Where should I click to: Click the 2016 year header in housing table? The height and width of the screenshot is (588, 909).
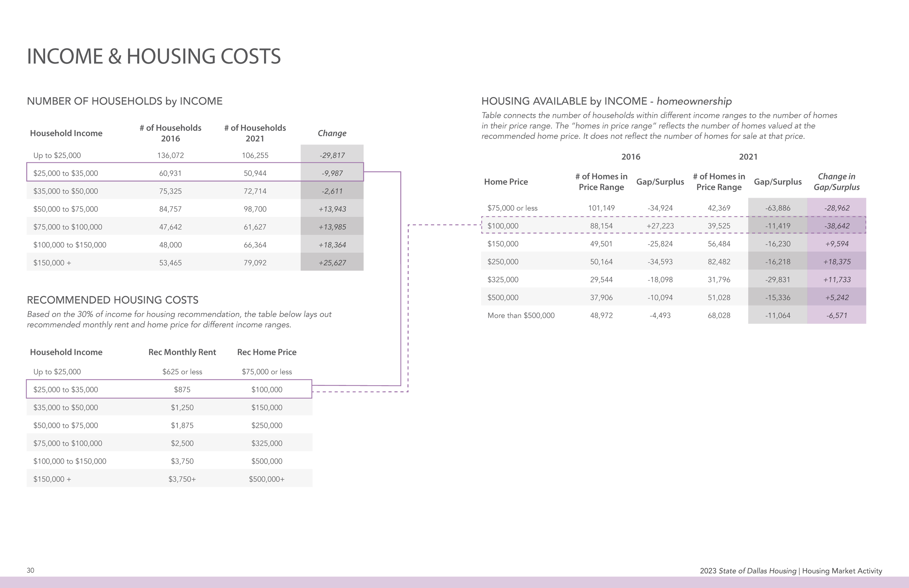630,157
